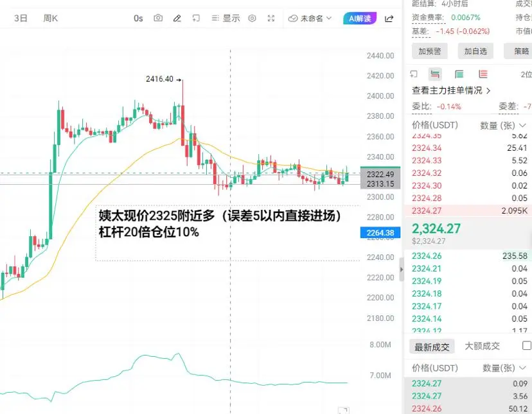Viewport: 532px width, 414px height.
Task: Switch to 最新成交 tab
Action: [432, 347]
